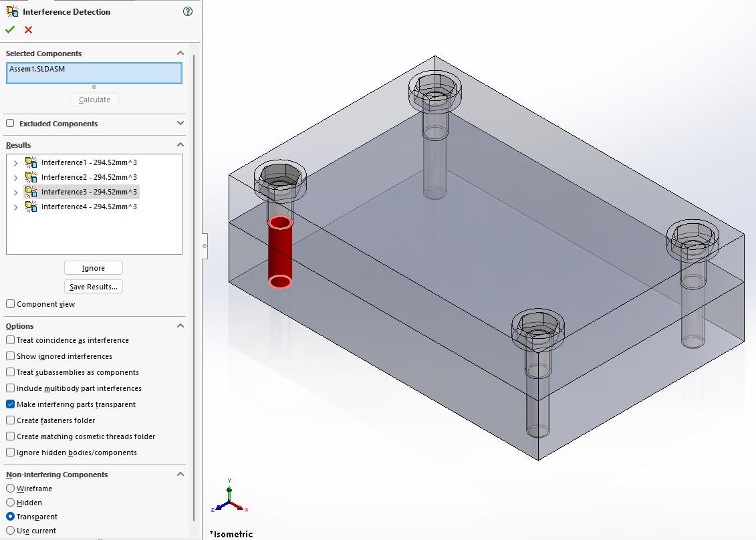Accept with the green checkmark
The image size is (756, 540).
(x=9, y=30)
